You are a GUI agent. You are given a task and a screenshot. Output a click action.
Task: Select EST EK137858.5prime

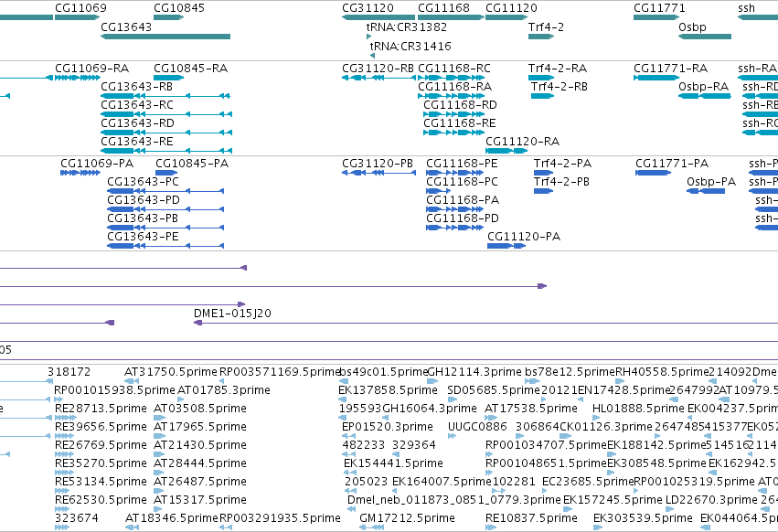click(388, 390)
